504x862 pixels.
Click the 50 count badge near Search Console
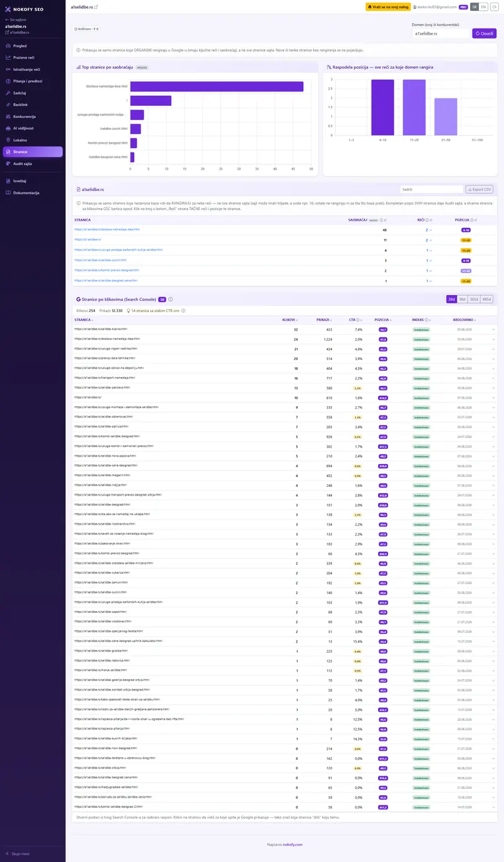162,300
